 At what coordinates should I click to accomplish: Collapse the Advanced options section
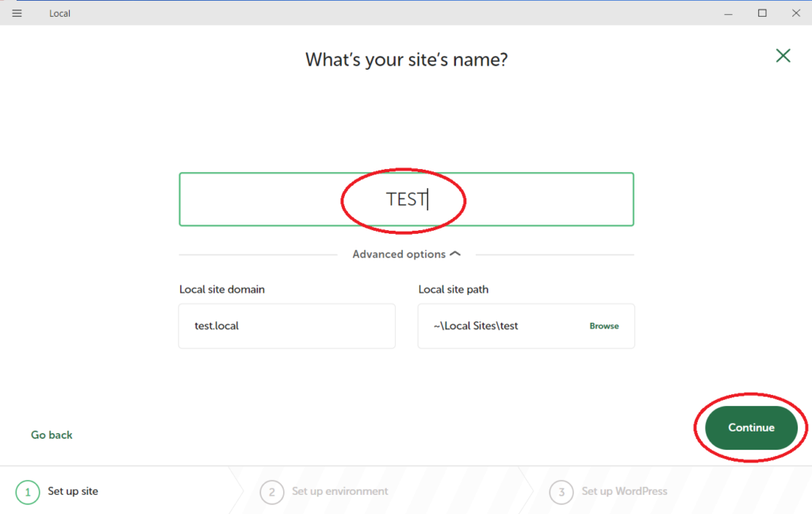pos(407,254)
